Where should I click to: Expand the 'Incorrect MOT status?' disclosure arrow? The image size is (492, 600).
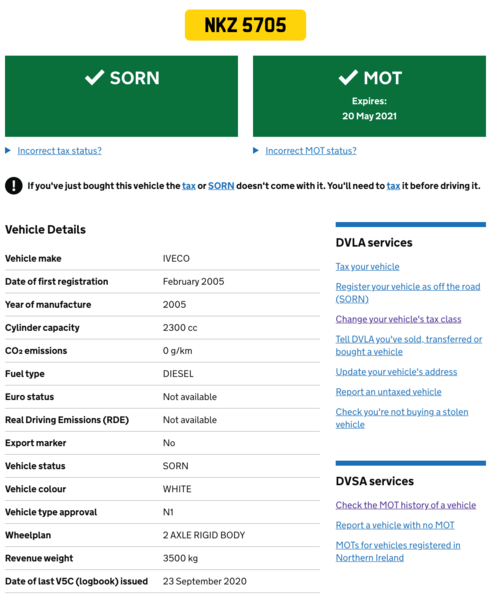256,151
